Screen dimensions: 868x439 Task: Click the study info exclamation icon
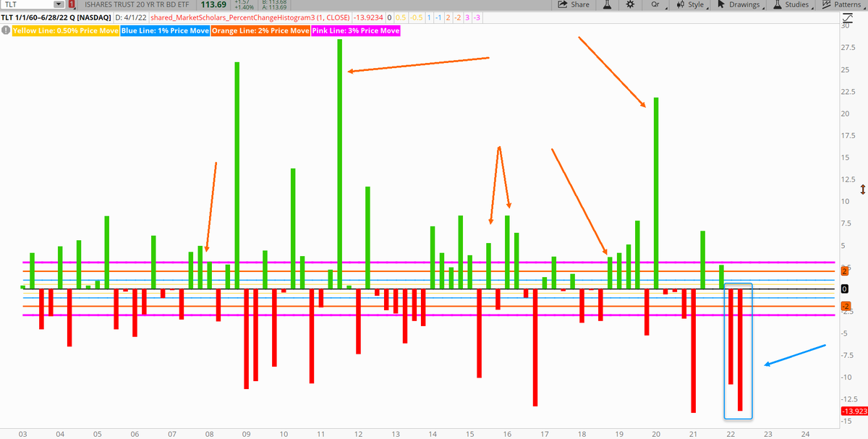tap(6, 31)
